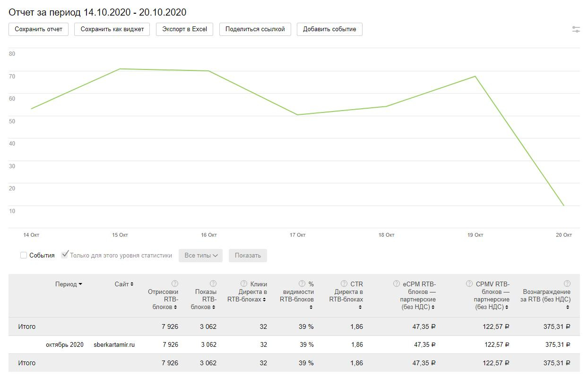This screenshot has width=588, height=378.
Task: Click help icon above Показы RTB-блоков
Action: (213, 283)
